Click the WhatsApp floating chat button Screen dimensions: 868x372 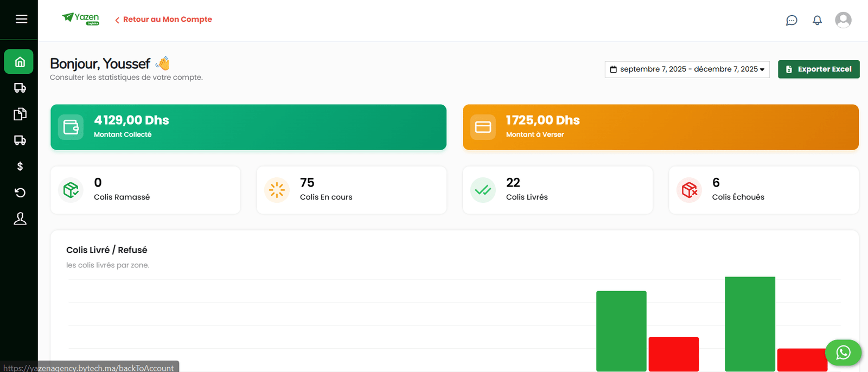pyautogui.click(x=843, y=353)
